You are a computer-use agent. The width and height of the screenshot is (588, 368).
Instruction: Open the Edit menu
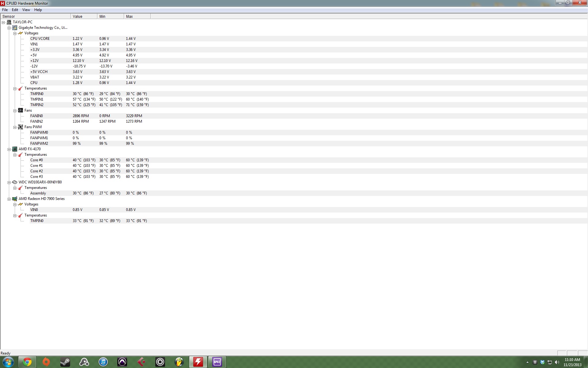tap(15, 10)
